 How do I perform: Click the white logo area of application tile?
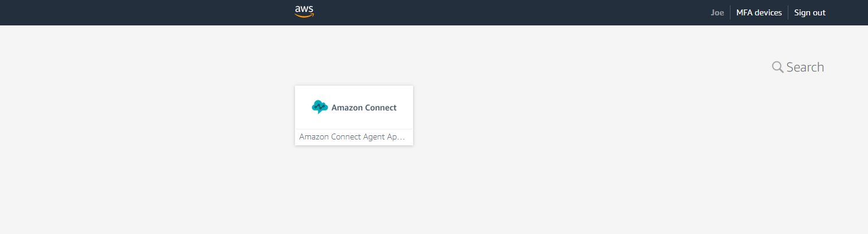point(354,107)
